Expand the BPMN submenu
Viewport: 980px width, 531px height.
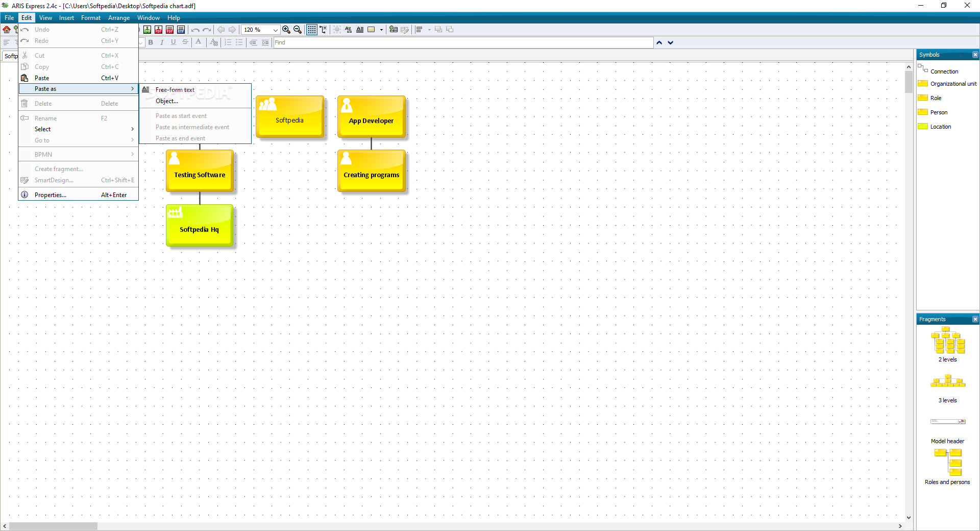78,154
